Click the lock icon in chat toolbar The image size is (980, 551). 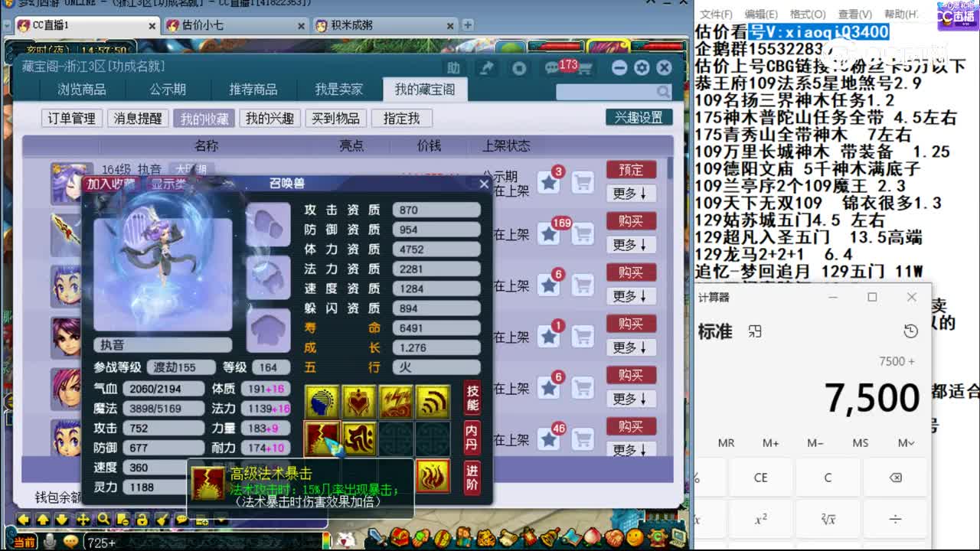click(142, 520)
